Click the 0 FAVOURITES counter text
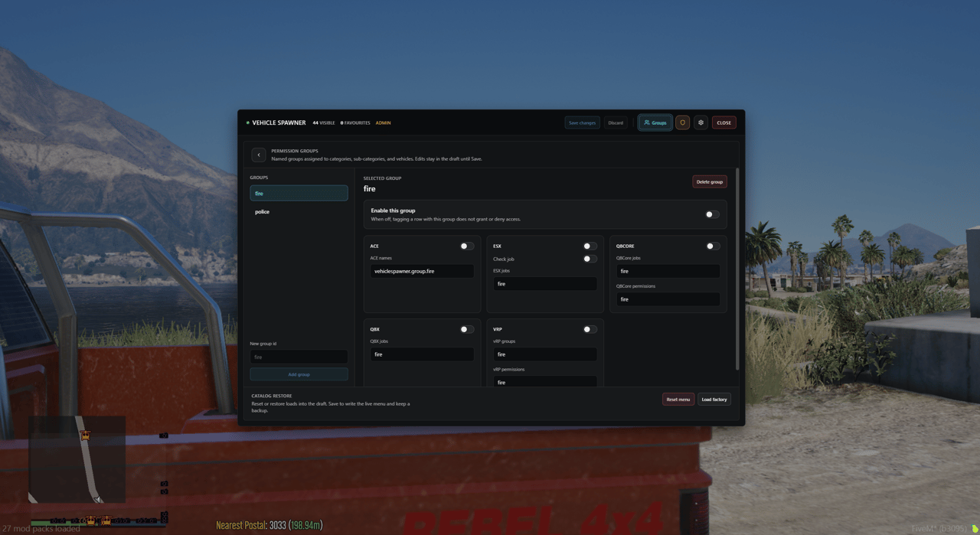This screenshot has height=535, width=980. 355,122
